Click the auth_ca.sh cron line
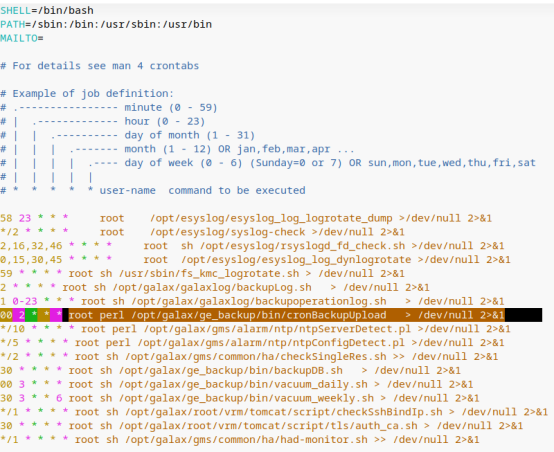The width and height of the screenshot is (554, 452). pos(261,425)
